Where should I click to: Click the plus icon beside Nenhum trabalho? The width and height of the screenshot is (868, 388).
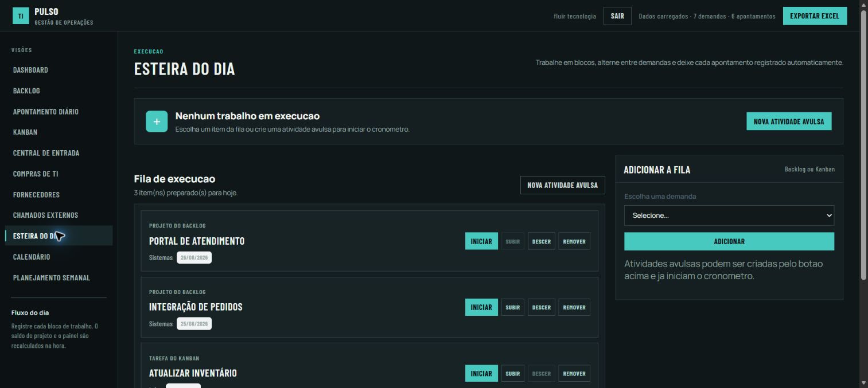pyautogui.click(x=157, y=122)
